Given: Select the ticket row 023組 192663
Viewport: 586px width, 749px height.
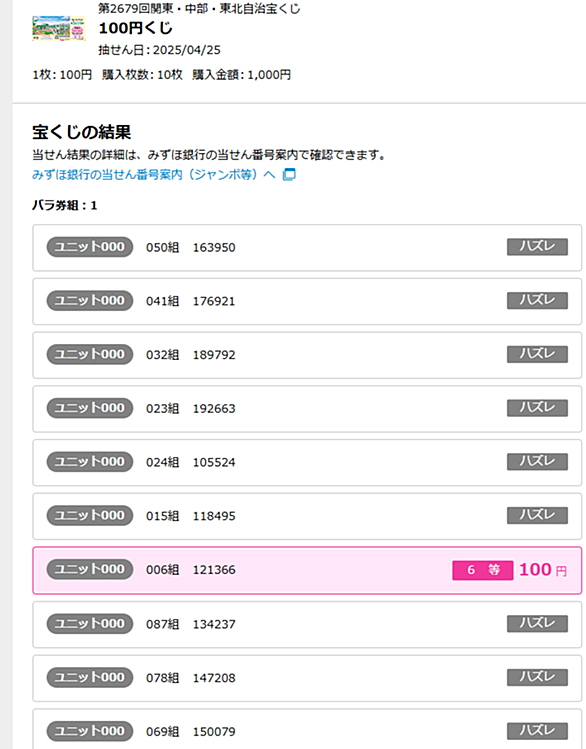Looking at the screenshot, I should (x=307, y=409).
